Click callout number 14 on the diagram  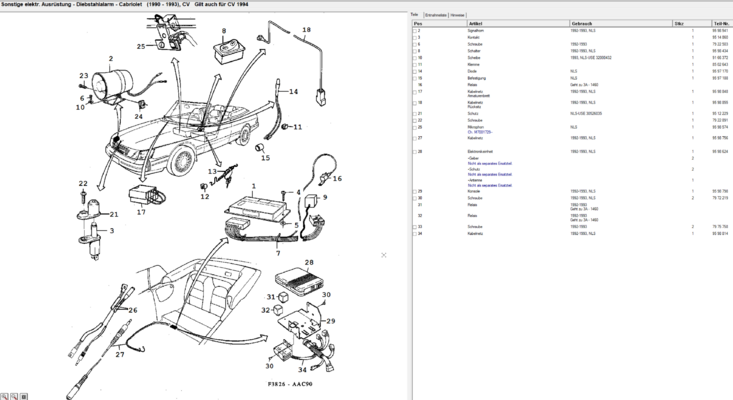tap(293, 92)
